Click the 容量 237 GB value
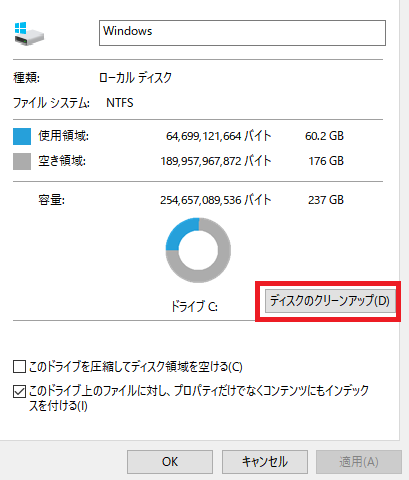The height and width of the screenshot is (480, 409). pos(326,200)
